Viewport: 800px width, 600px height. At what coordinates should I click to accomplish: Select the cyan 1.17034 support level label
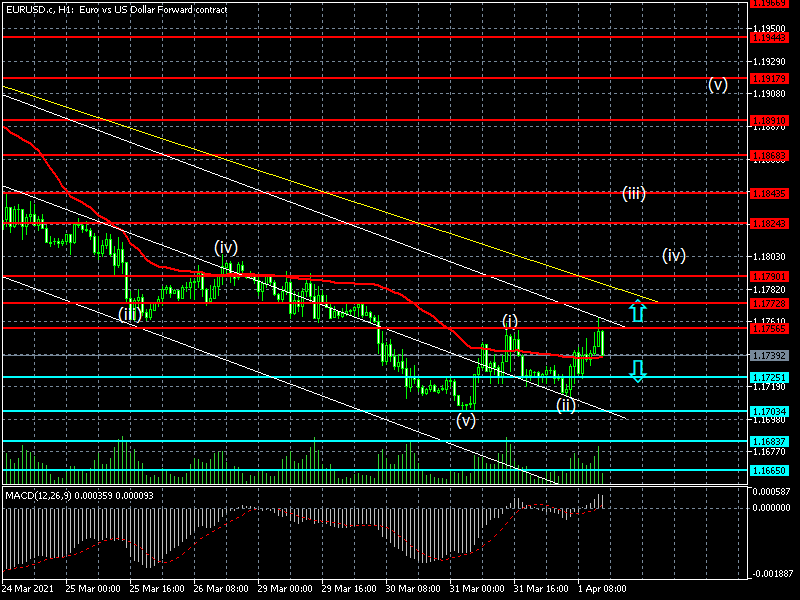[769, 411]
